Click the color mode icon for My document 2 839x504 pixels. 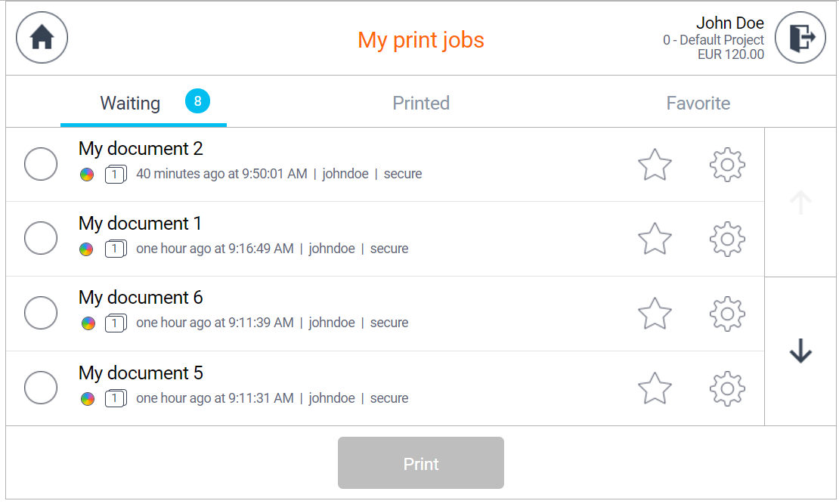click(x=86, y=174)
